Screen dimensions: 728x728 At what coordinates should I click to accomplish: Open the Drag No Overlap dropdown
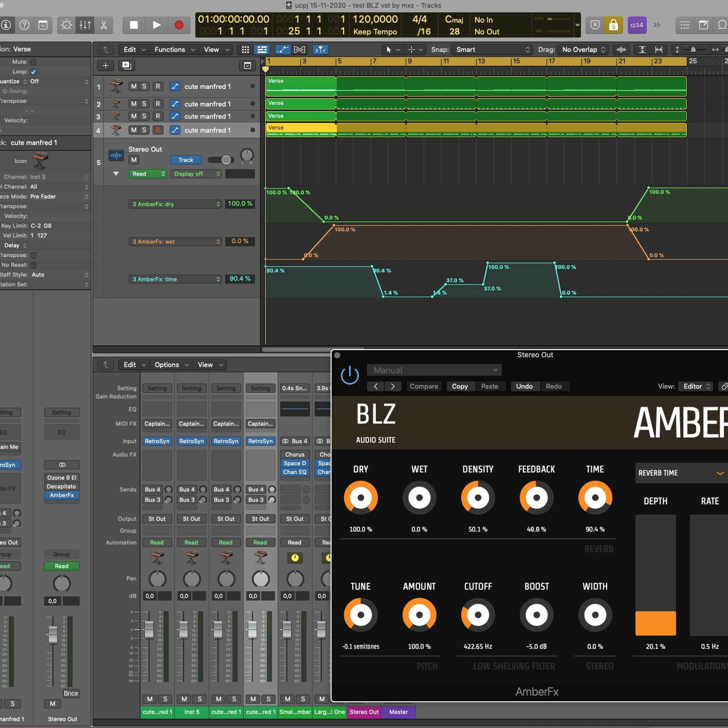coord(583,49)
